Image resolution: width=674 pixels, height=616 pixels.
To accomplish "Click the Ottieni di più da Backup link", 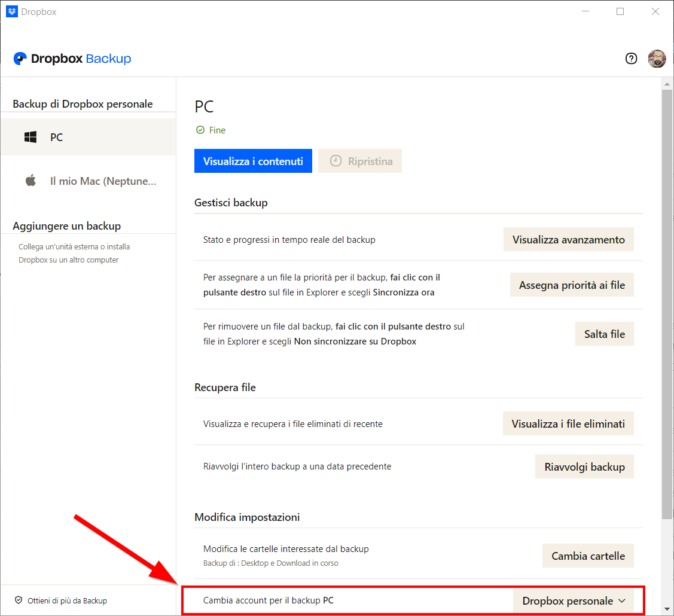I will pos(67,600).
